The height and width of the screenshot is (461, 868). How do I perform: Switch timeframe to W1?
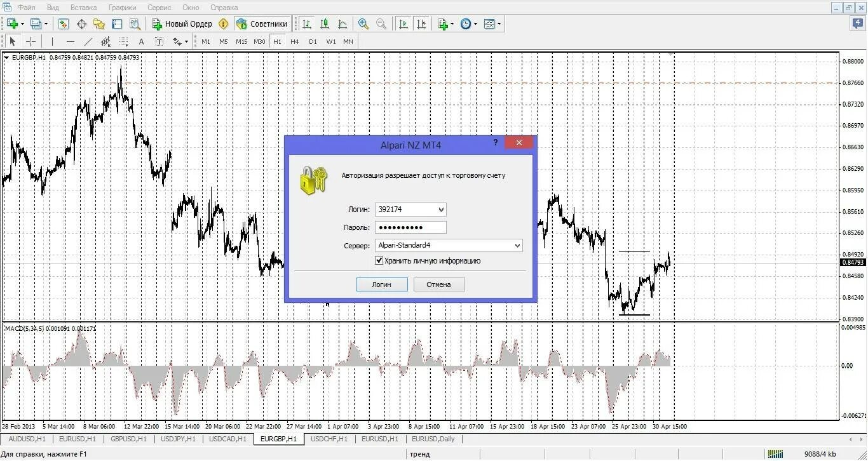(331, 41)
